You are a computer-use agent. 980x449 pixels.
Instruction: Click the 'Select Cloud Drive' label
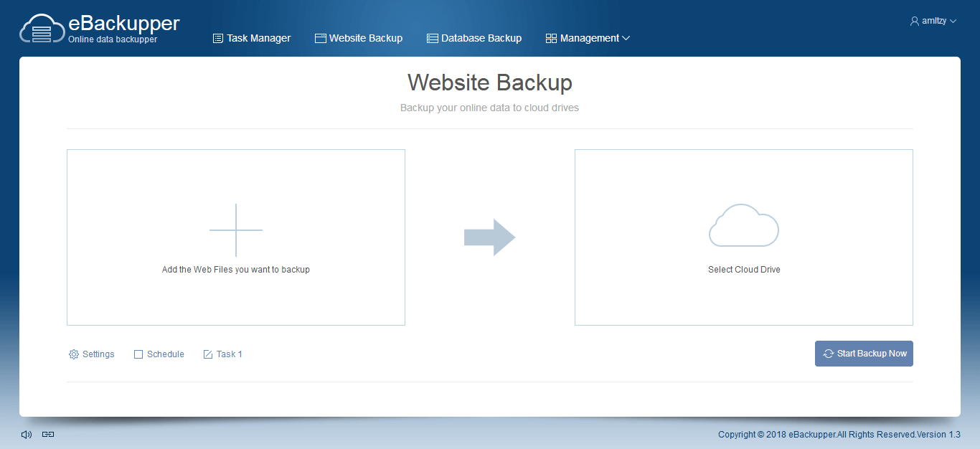(744, 270)
